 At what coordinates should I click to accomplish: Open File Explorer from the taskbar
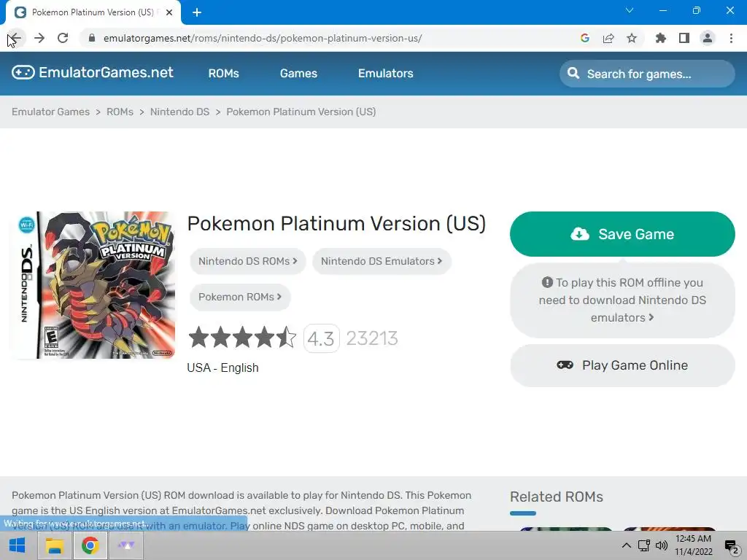tap(54, 545)
